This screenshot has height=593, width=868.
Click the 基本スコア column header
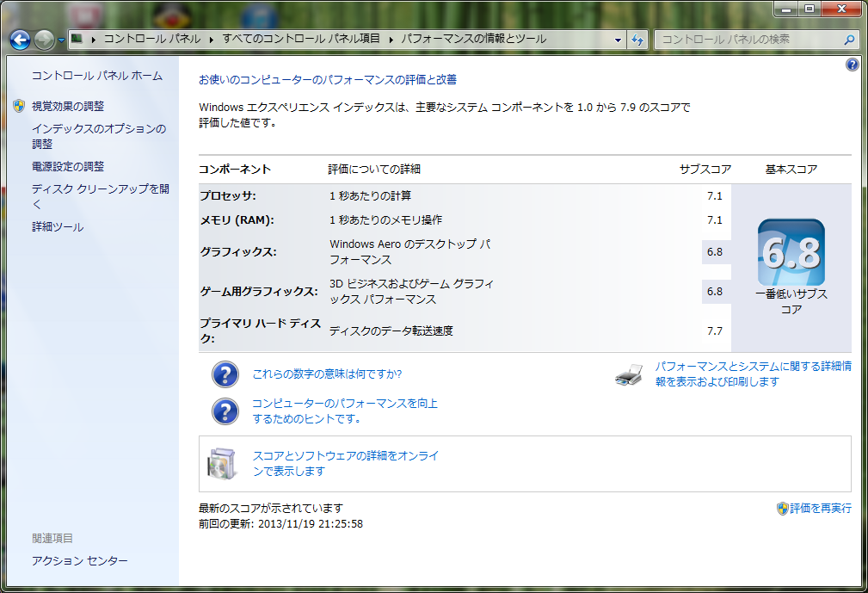tap(791, 170)
